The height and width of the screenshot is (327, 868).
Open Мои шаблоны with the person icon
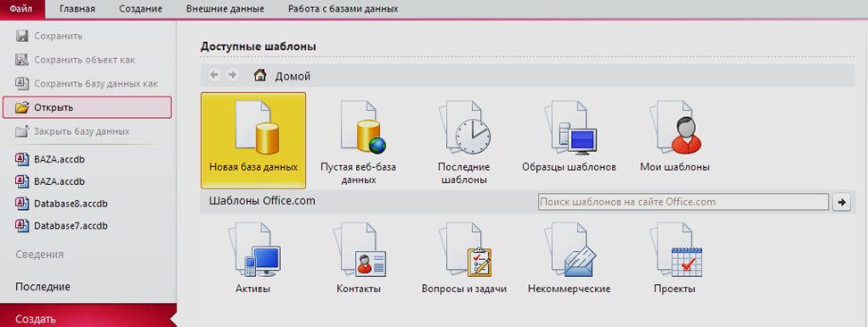click(x=674, y=137)
